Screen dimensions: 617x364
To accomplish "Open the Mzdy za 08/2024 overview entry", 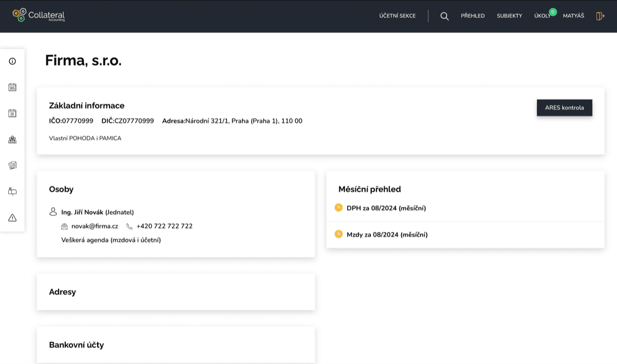I will click(x=386, y=234).
